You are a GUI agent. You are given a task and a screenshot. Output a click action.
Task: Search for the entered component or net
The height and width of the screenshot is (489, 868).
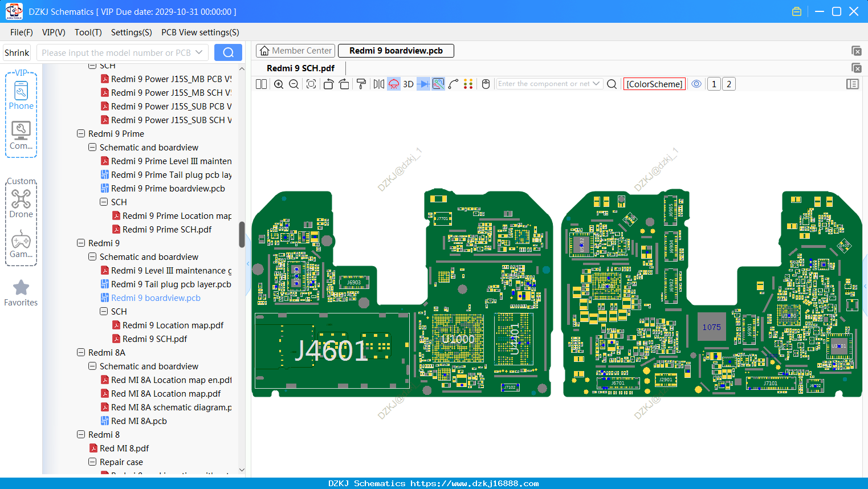pyautogui.click(x=612, y=84)
